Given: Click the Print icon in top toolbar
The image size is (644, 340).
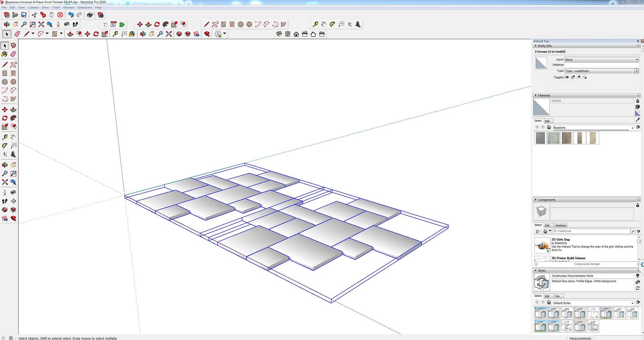Looking at the screenshot, I should coord(90,15).
